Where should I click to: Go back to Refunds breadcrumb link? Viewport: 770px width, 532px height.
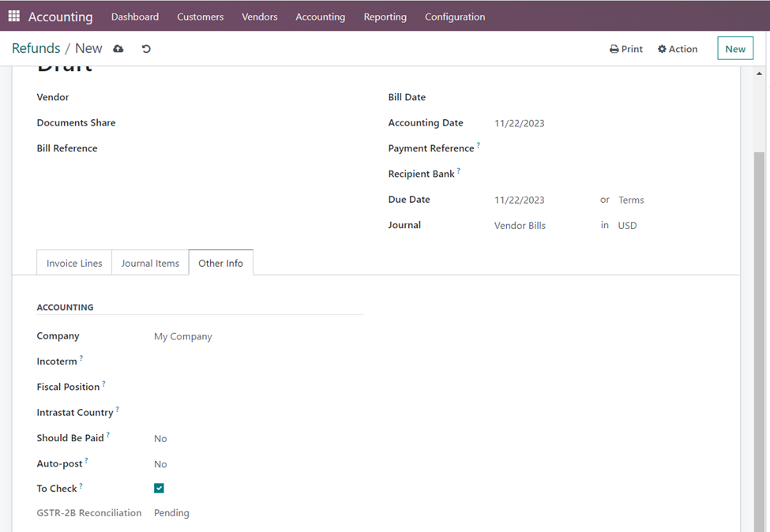[x=36, y=49]
